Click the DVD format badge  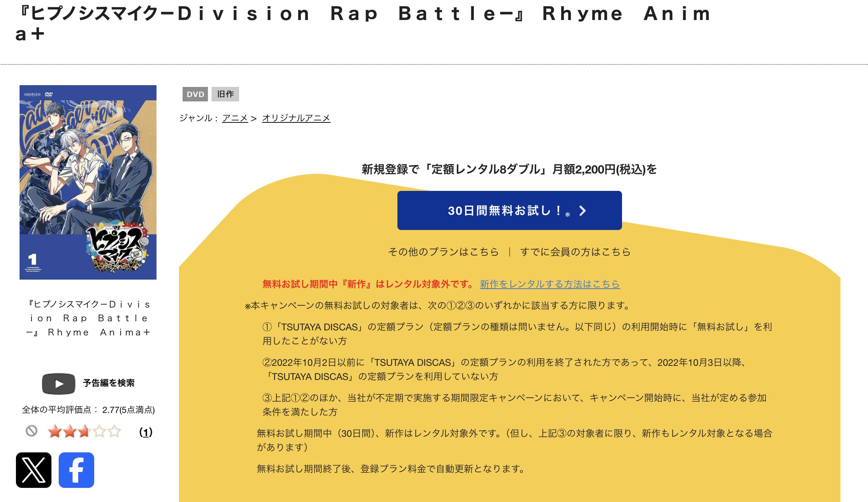pyautogui.click(x=195, y=94)
